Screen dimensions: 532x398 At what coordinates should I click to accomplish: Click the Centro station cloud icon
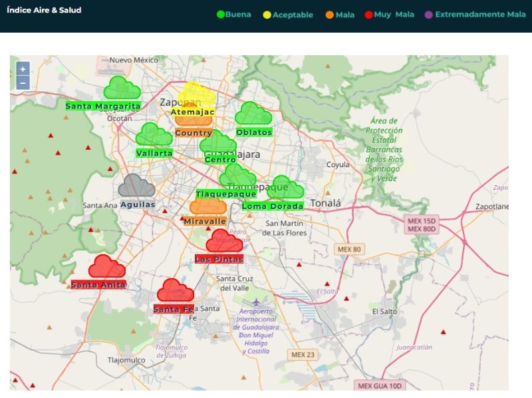[218, 143]
